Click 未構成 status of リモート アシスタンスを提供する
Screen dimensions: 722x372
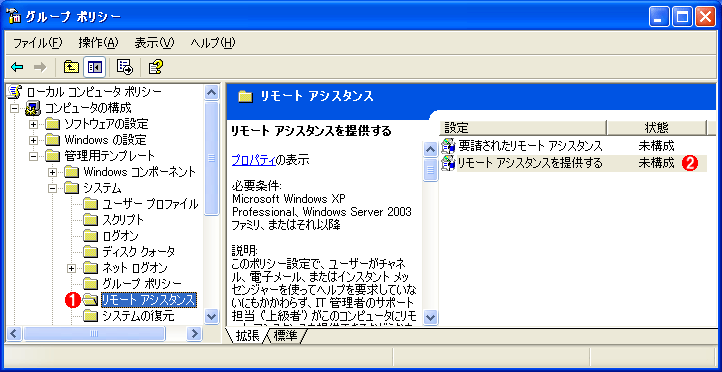[x=656, y=163]
